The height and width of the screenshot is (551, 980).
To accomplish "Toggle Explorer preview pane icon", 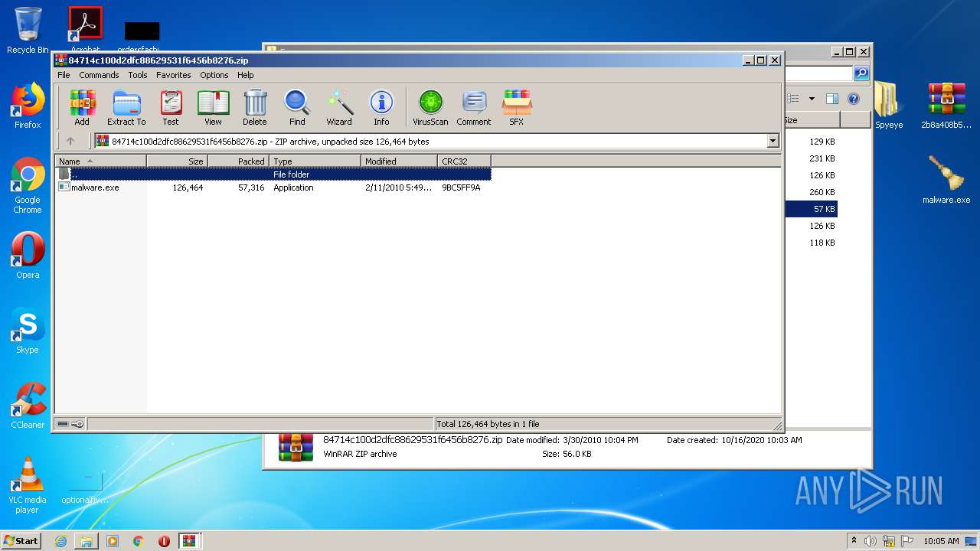I will click(x=832, y=99).
